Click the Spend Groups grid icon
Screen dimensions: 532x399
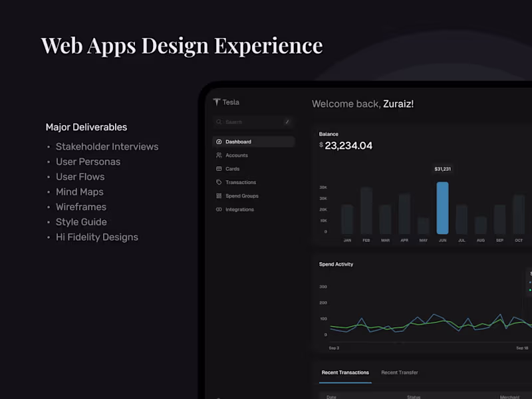(219, 196)
